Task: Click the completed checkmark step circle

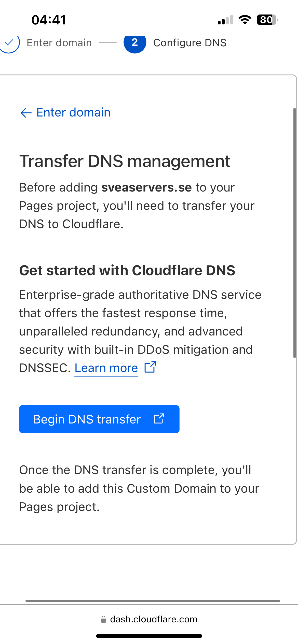Action: coord(9,43)
